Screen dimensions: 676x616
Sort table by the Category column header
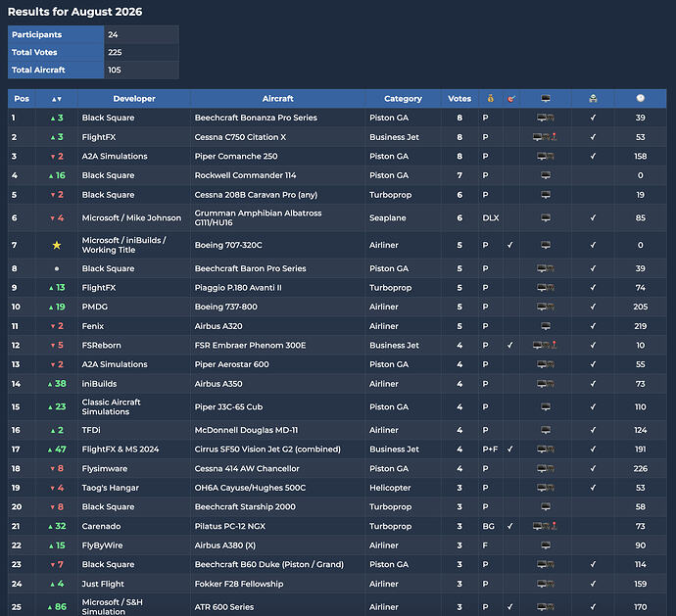[x=403, y=99]
